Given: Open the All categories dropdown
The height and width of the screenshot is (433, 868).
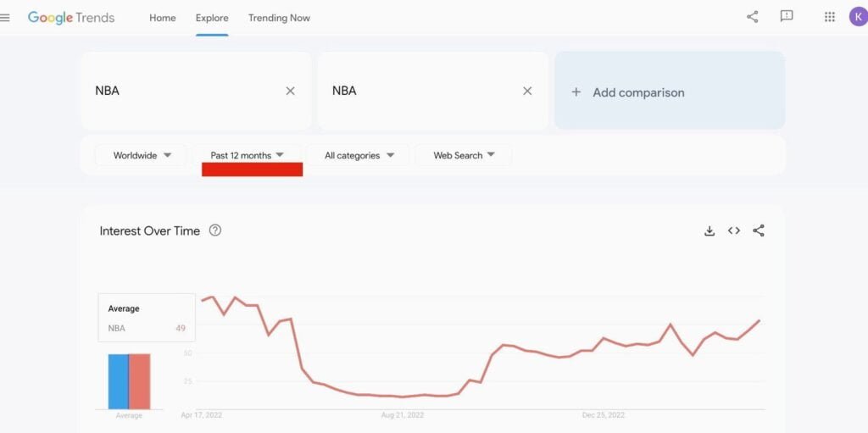Looking at the screenshot, I should click(359, 156).
